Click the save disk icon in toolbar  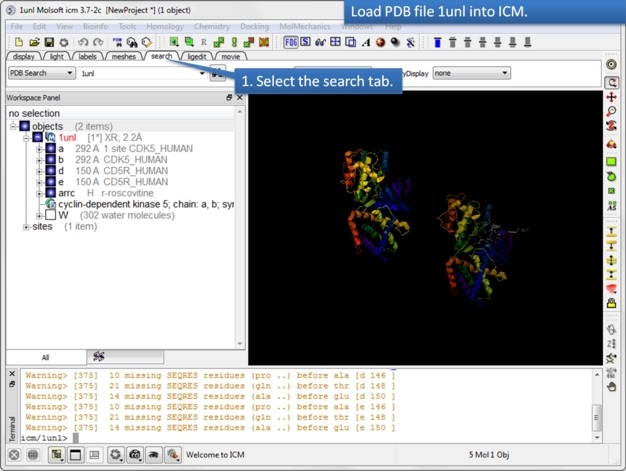click(x=49, y=42)
